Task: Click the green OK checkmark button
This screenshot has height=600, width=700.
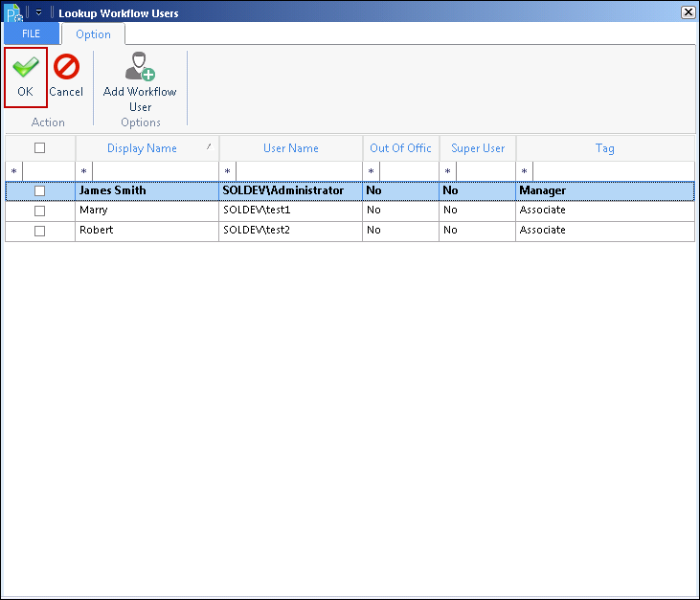Action: point(26,78)
